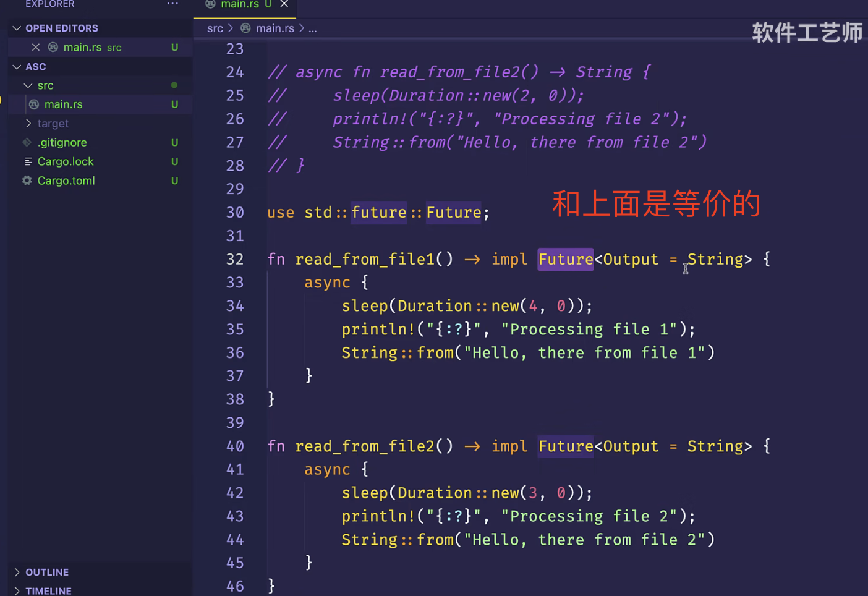Viewport: 868px width, 596px height.
Task: Collapse the src folder in tree
Action: point(28,85)
